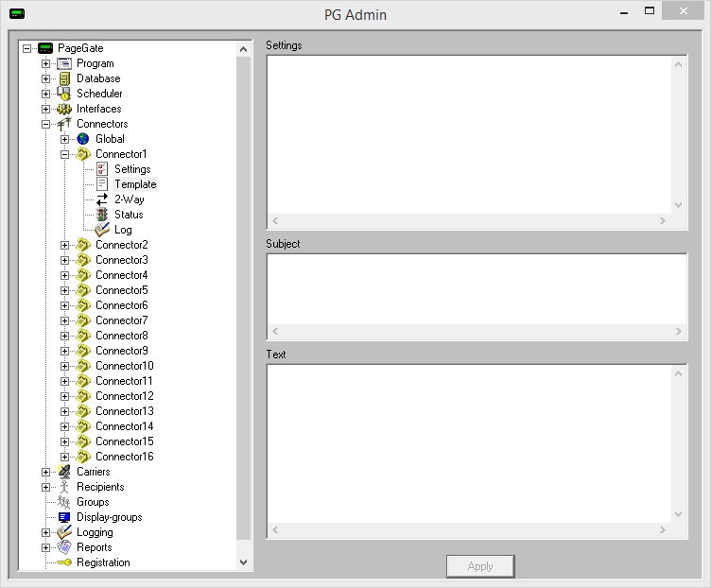
Task: Expand the Logging node
Action: 45,532
